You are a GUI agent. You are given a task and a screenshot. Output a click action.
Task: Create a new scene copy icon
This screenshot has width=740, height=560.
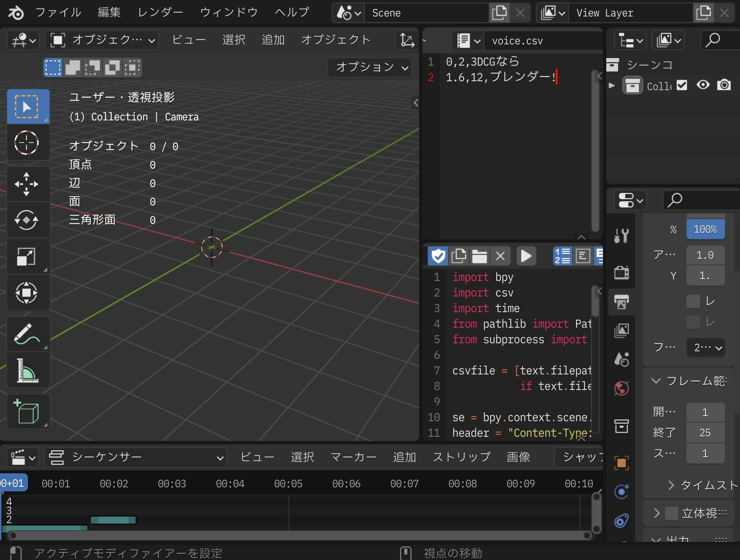pos(499,13)
